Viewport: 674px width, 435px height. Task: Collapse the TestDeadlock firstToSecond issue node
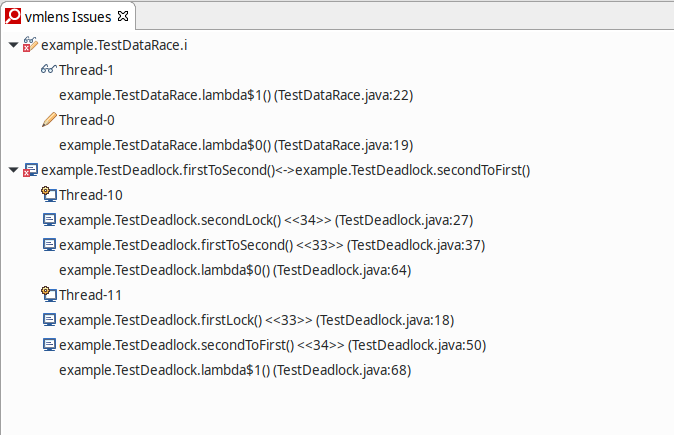click(x=13, y=170)
